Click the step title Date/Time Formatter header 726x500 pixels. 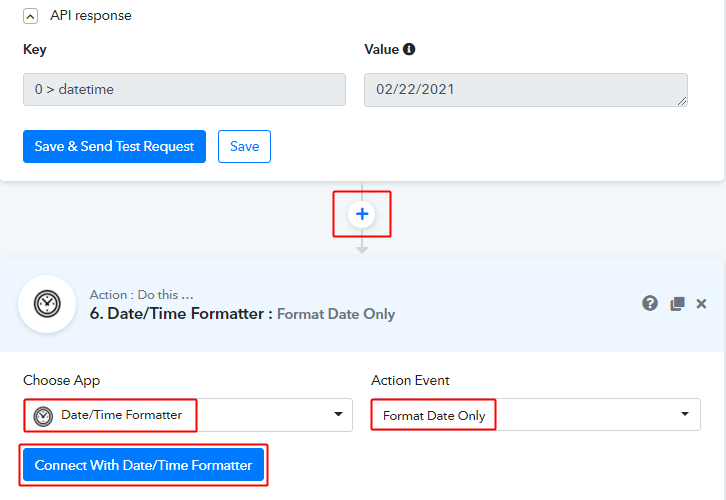[180, 314]
